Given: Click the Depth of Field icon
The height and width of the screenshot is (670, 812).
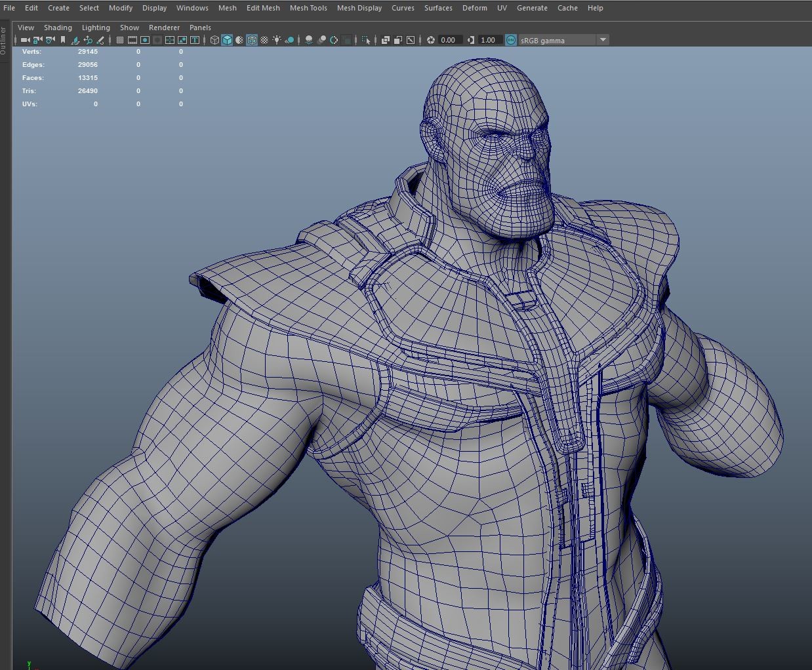Looking at the screenshot, I should tap(347, 40).
